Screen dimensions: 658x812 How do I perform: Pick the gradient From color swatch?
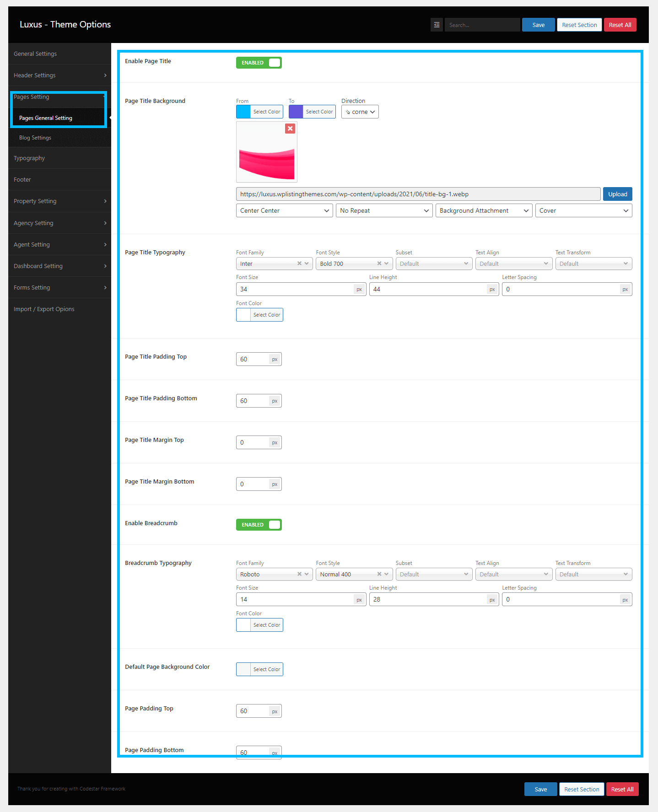tap(243, 112)
